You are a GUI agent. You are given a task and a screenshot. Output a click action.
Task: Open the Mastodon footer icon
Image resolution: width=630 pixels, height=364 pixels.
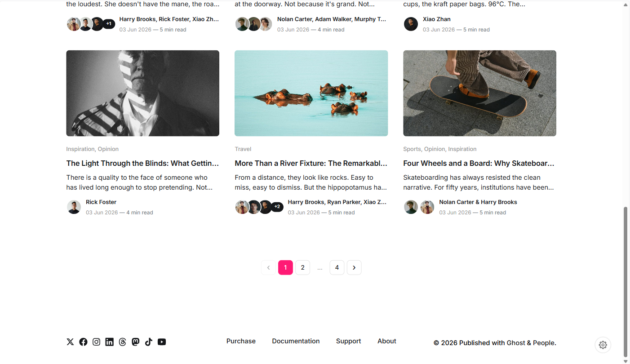coord(135,342)
